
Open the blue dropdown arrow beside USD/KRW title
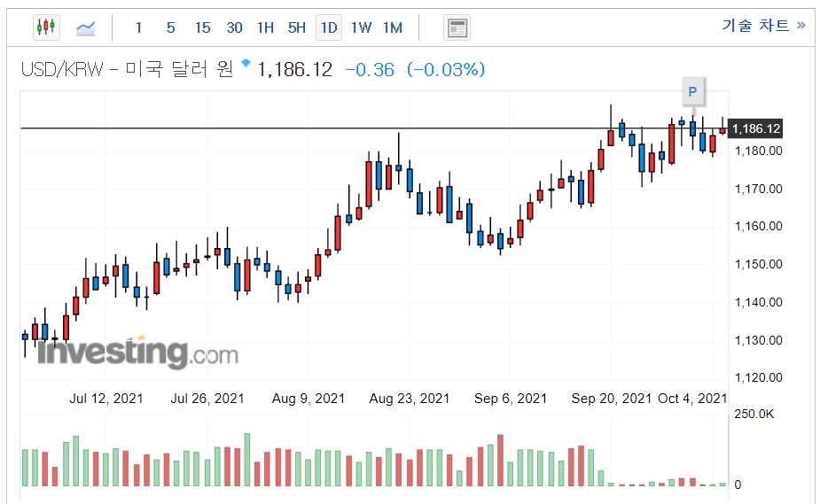[x=246, y=63]
